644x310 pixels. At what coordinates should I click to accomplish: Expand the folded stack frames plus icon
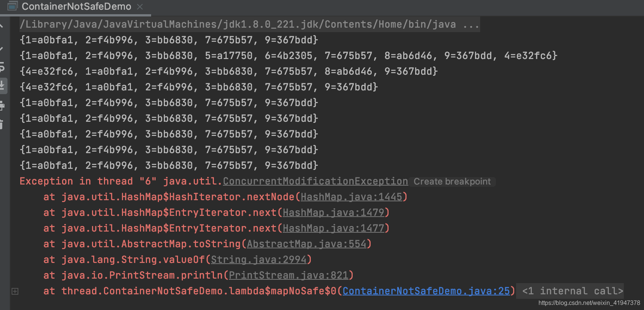click(15, 291)
